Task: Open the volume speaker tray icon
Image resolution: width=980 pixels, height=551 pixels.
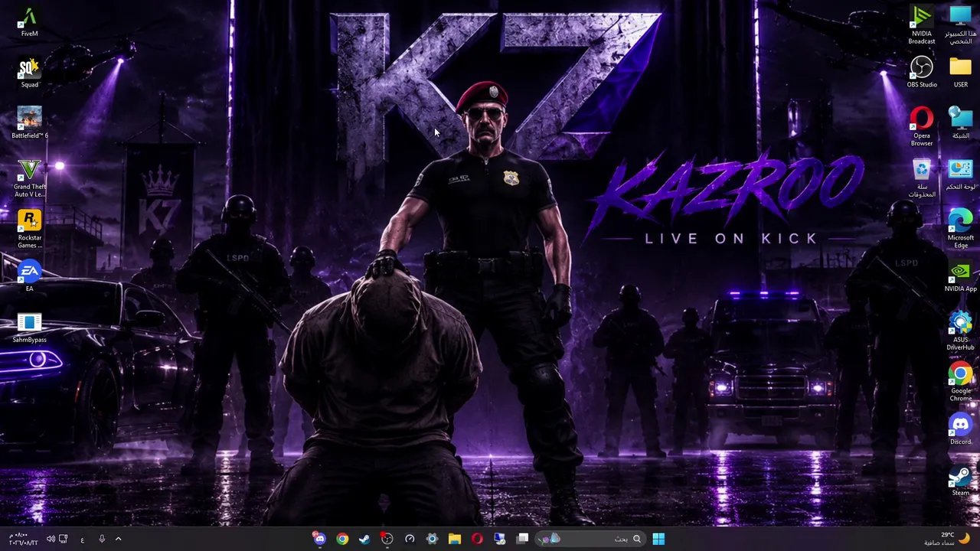Action: pyautogui.click(x=51, y=539)
